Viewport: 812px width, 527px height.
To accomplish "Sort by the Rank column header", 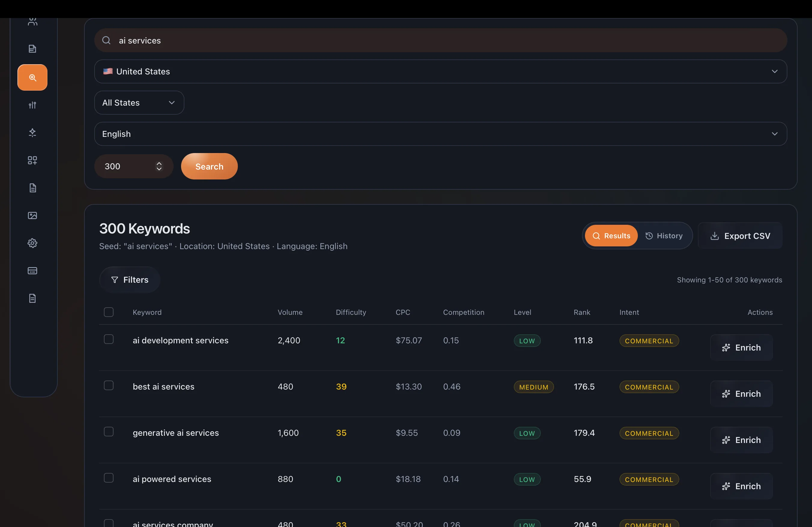I will pos(582,312).
